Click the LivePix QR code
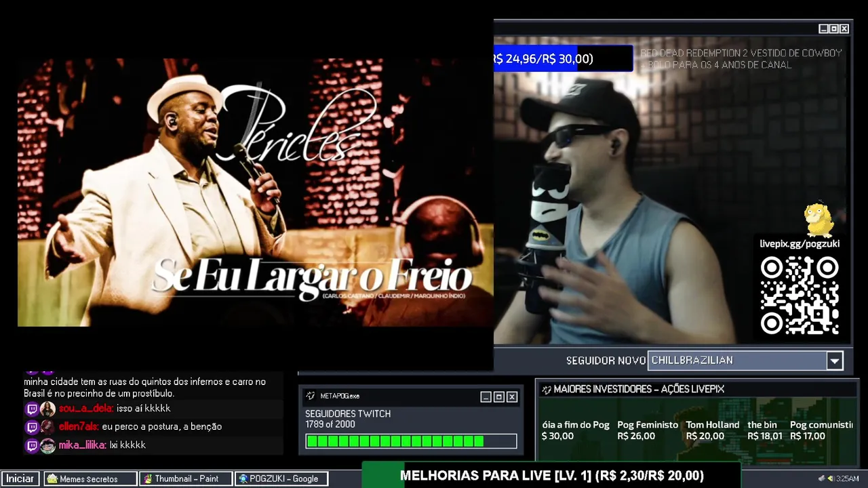Image resolution: width=868 pixels, height=488 pixels. pos(800,296)
